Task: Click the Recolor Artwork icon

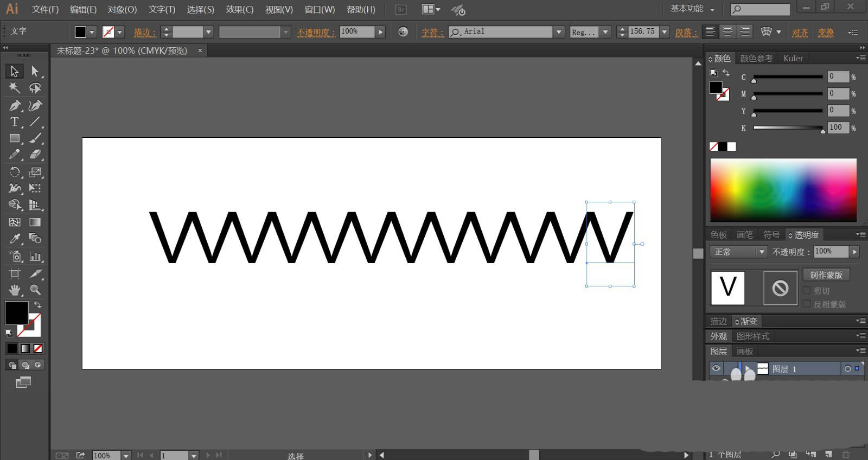Action: point(403,31)
